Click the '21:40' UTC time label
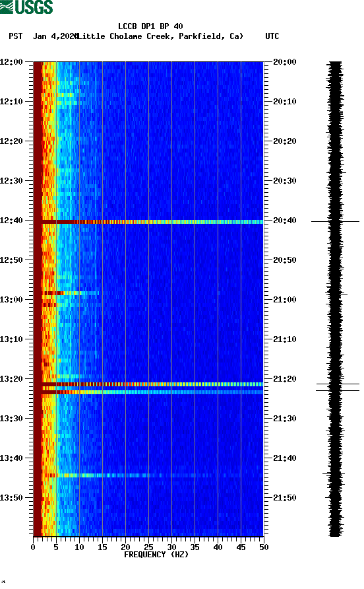 pyautogui.click(x=285, y=458)
